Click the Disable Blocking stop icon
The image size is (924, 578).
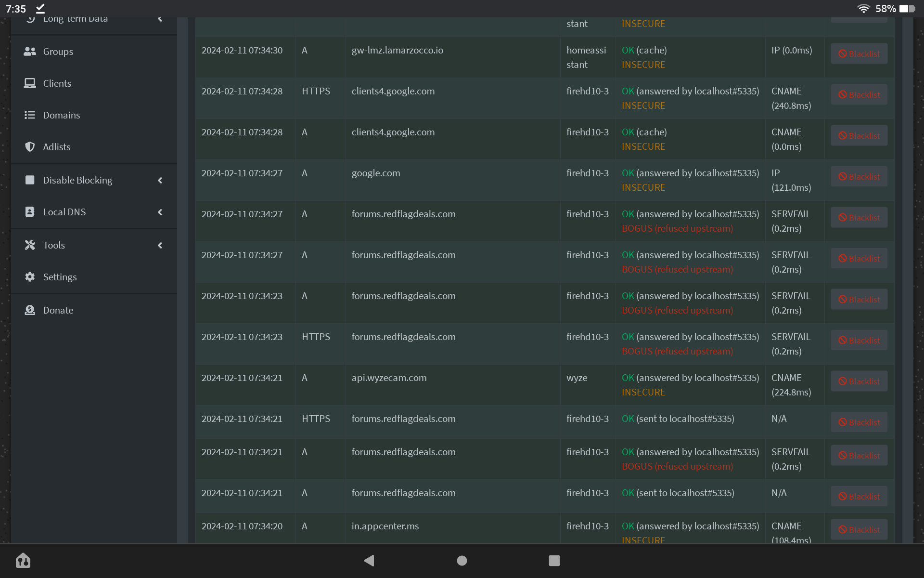pyautogui.click(x=30, y=180)
